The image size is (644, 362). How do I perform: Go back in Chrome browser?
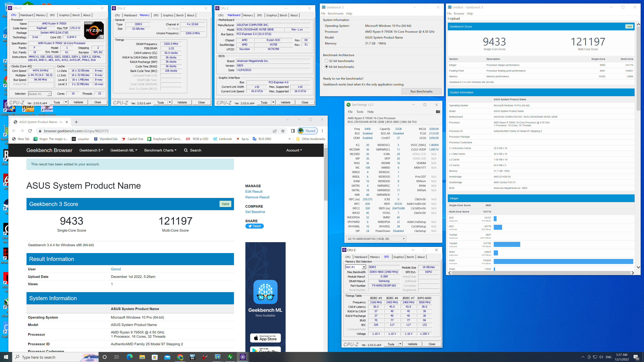pos(14,131)
